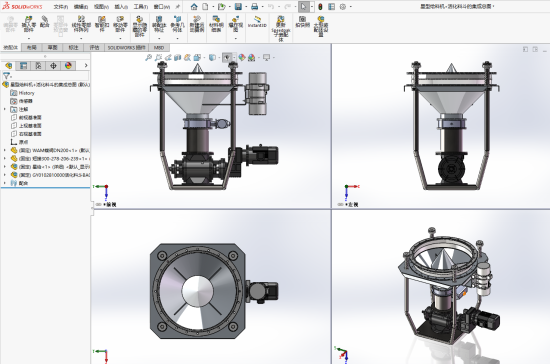Click the Rebuild traffic light icon
Image resolution: width=550 pixels, height=364 pixels.
[x=320, y=7]
